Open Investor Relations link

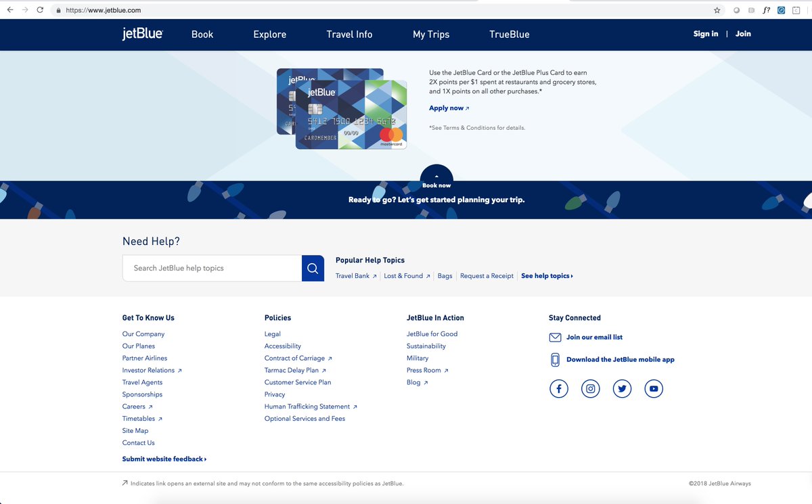click(152, 371)
